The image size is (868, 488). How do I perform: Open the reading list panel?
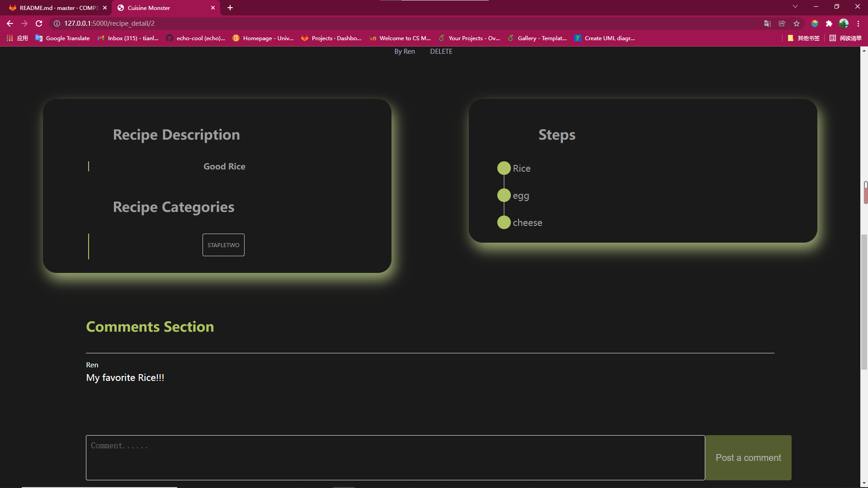pos(845,38)
